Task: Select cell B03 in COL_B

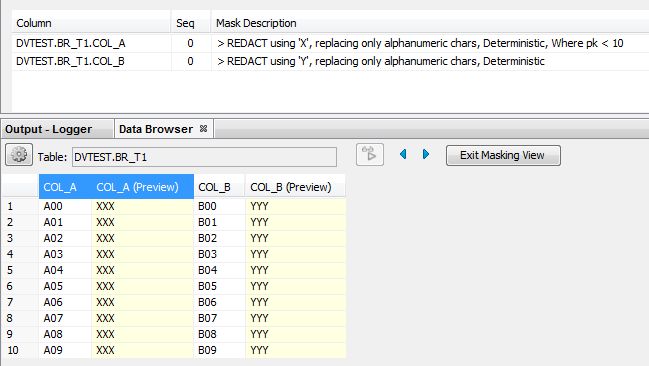Action: click(x=219, y=254)
